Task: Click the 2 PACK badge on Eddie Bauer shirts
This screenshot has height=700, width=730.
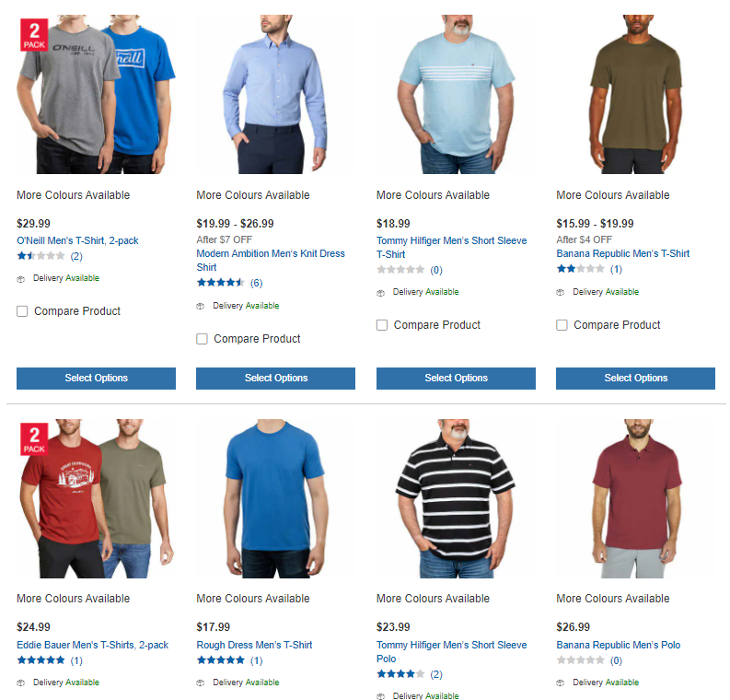Action: tap(34, 438)
